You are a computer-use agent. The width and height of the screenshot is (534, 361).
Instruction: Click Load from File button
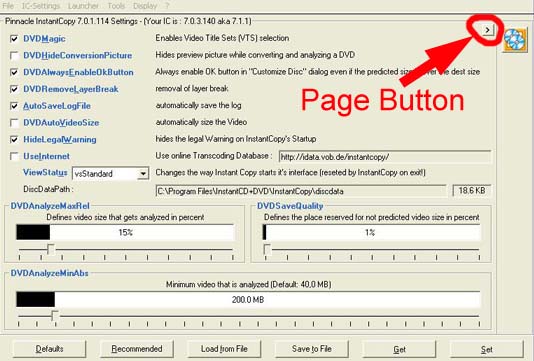(224, 349)
